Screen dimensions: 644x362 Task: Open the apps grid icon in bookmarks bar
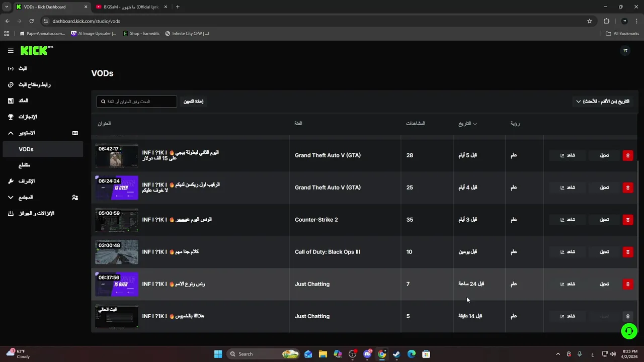[7, 34]
